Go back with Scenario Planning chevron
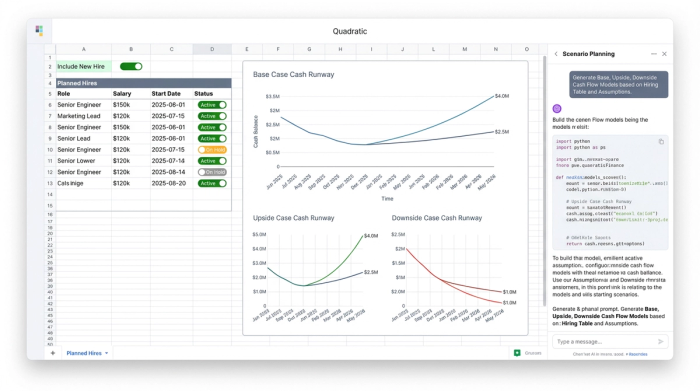The image size is (700, 391). 556,54
